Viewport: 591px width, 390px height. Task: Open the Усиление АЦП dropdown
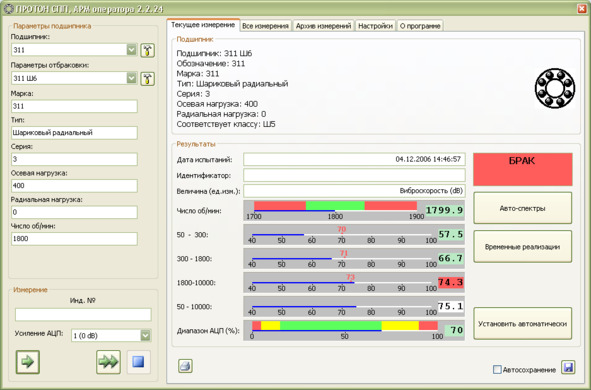pos(145,335)
